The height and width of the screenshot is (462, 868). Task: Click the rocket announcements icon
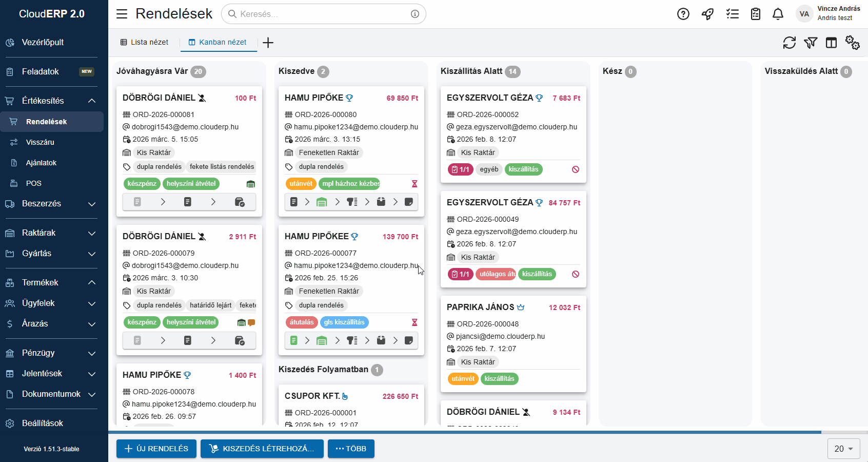[707, 14]
